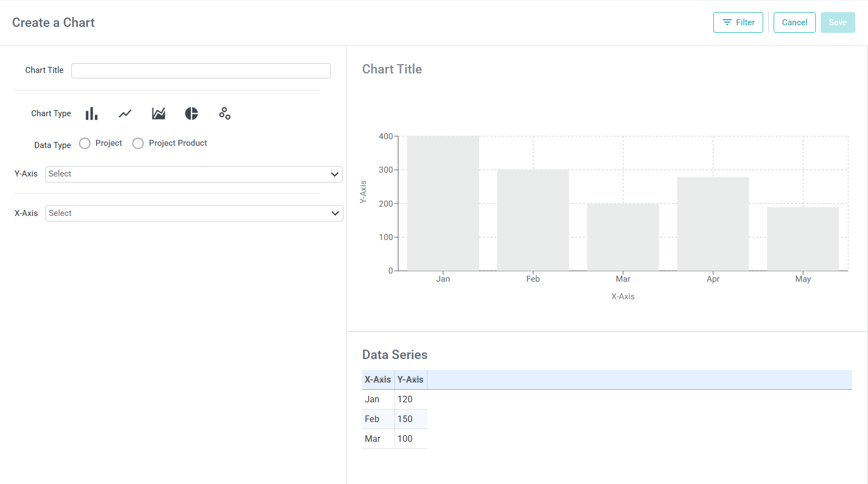This screenshot has width=868, height=484.
Task: Select the bubble chart type icon
Action: [x=225, y=113]
